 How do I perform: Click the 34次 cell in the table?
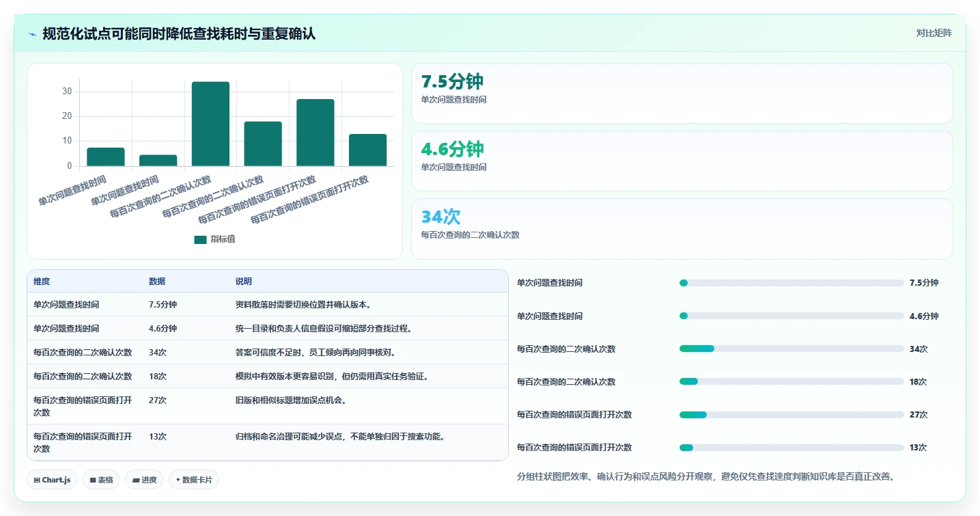click(x=158, y=353)
